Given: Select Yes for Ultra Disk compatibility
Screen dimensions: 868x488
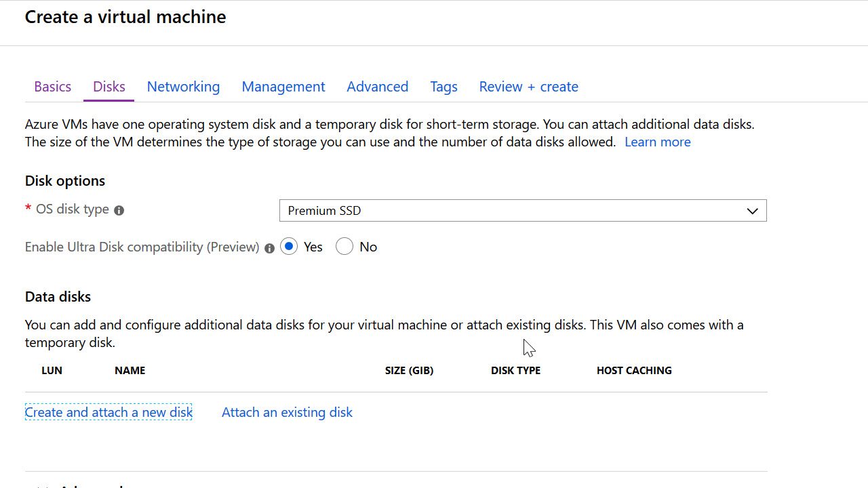Looking at the screenshot, I should 289,247.
